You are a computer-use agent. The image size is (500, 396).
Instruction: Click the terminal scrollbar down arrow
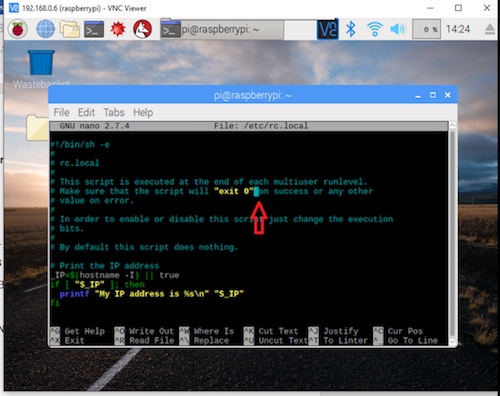452,342
